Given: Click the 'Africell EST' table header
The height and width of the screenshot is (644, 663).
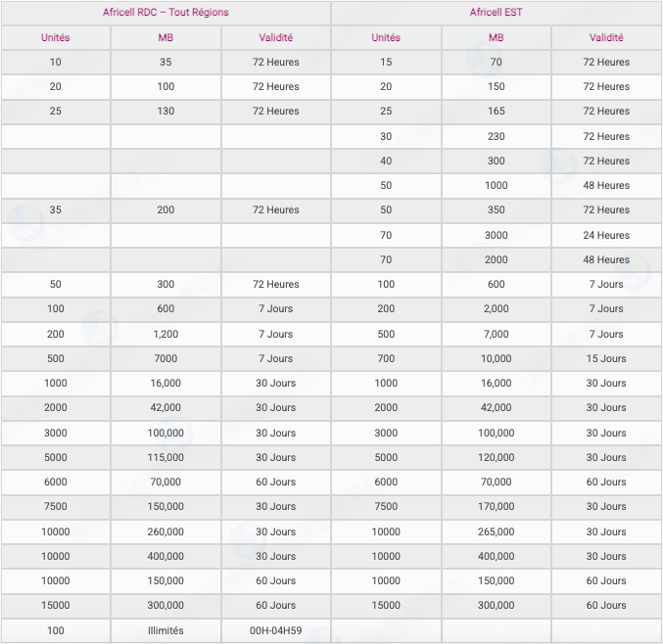Looking at the screenshot, I should point(497,13).
